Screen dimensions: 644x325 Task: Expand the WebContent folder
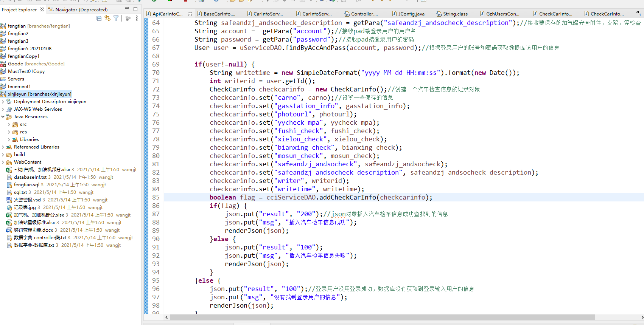pos(3,162)
